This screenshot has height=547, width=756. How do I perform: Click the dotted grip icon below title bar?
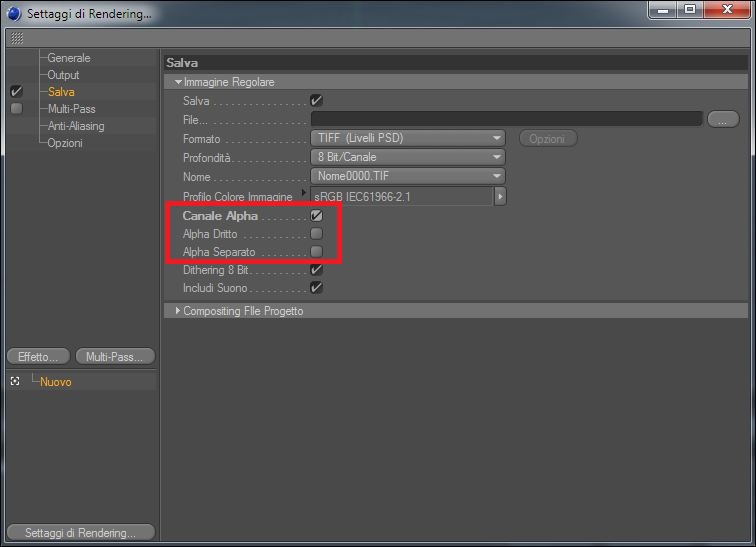coord(17,38)
